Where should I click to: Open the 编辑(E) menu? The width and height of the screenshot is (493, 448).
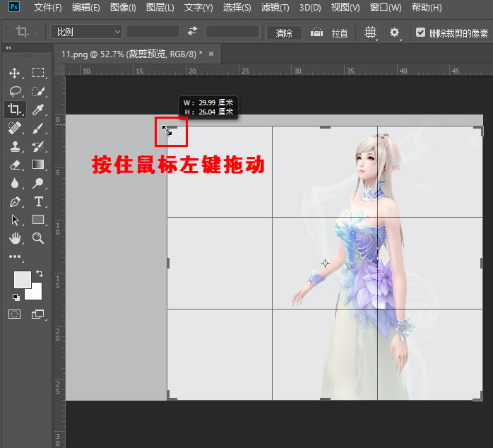[x=86, y=7]
